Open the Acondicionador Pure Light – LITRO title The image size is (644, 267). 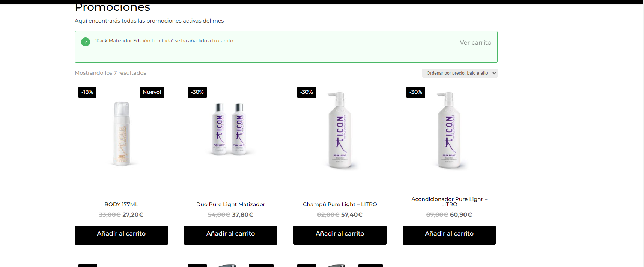click(x=449, y=202)
